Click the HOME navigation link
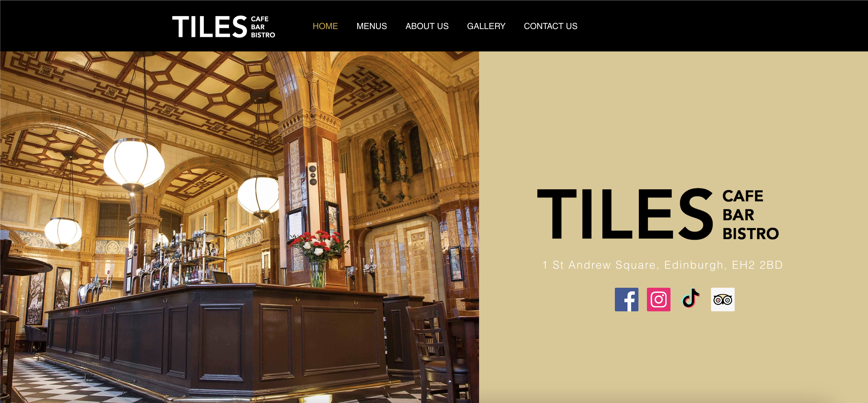This screenshot has width=868, height=403. (325, 26)
